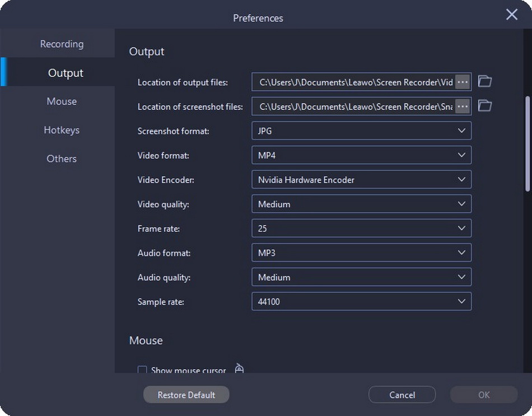Open the output files folder icon
The image size is (532, 416).
click(484, 81)
